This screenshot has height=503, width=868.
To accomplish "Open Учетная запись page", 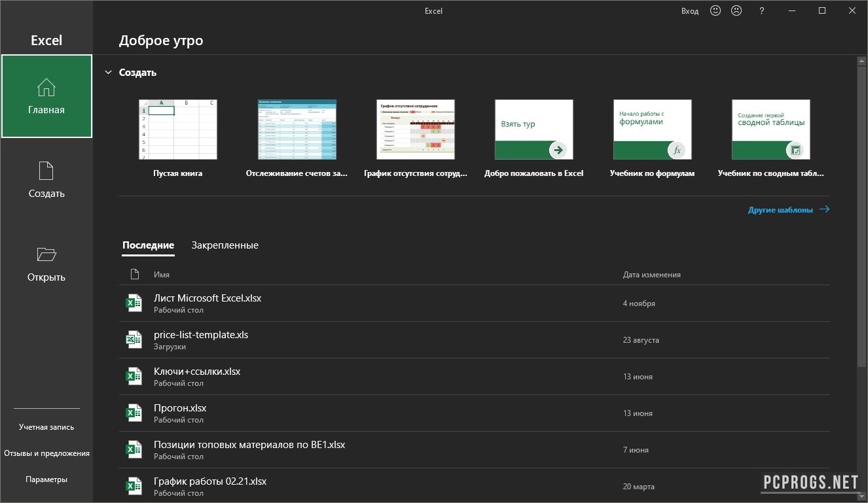I will click(46, 427).
